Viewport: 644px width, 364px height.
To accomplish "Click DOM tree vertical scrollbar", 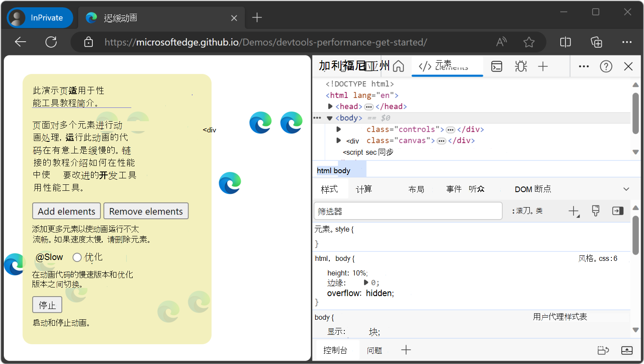I will [x=635, y=113].
